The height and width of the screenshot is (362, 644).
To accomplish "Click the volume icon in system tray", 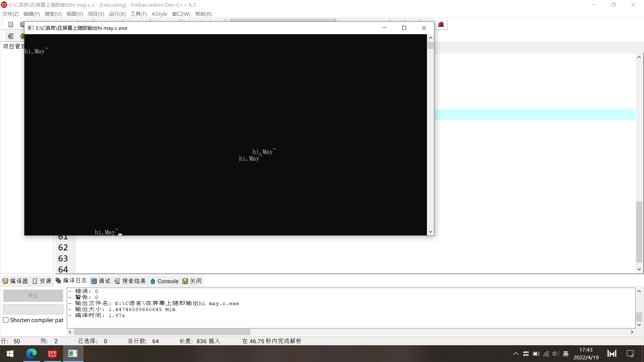I will click(555, 354).
